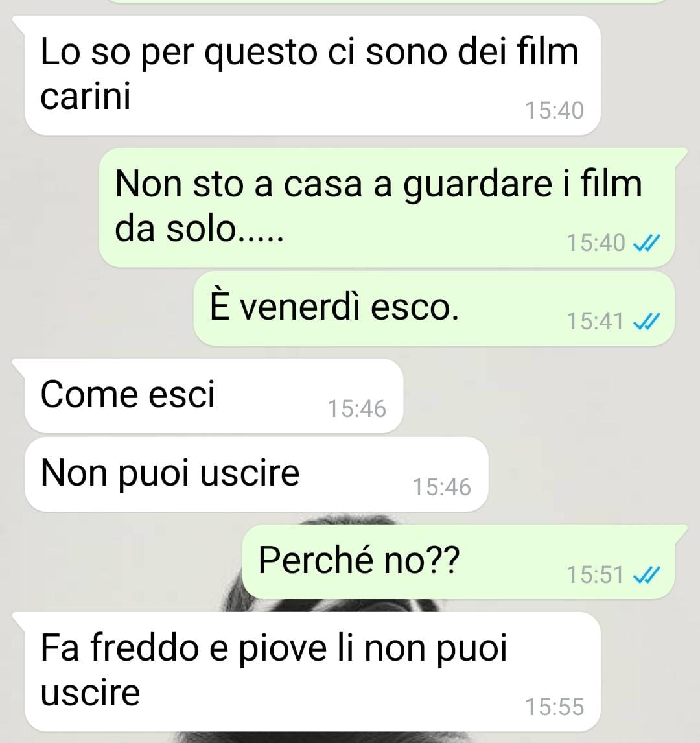Tap the 15:51 timestamp
The height and width of the screenshot is (743, 700).
click(x=596, y=575)
